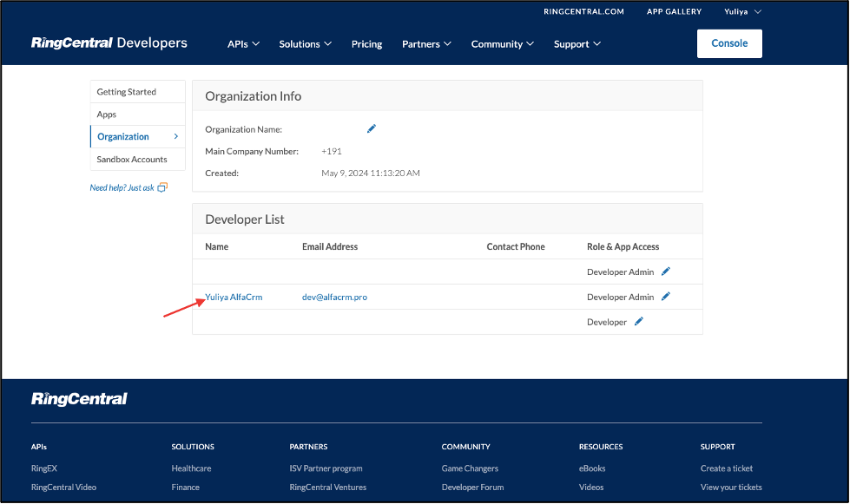Click the RingCentral footer logo
Viewport: 850px width, 504px height.
tap(79, 399)
